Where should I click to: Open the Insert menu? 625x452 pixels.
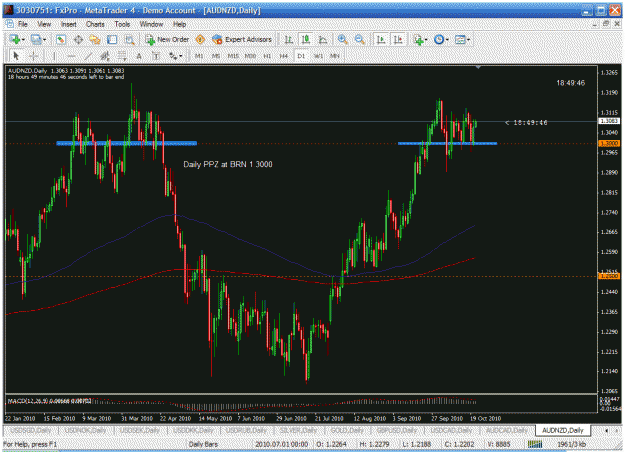pyautogui.click(x=69, y=24)
